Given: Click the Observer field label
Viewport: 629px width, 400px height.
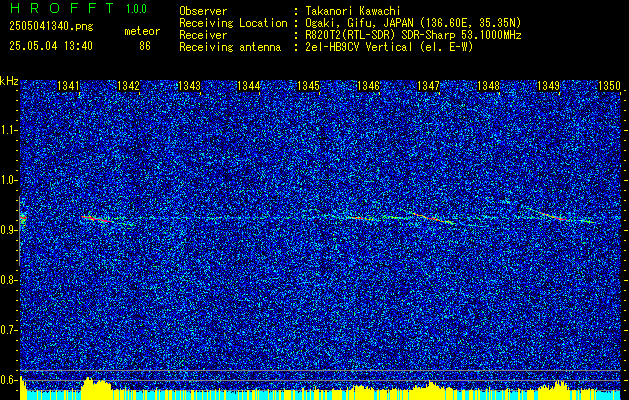Looking at the screenshot, I should click(203, 11).
